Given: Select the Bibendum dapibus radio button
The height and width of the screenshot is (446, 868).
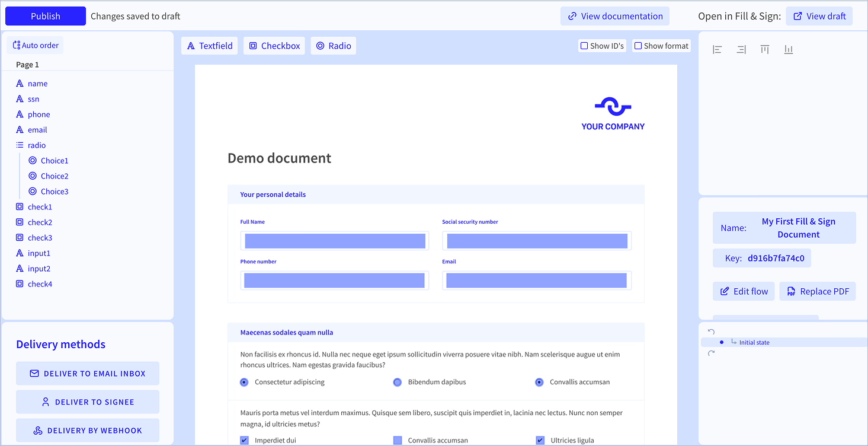Looking at the screenshot, I should click(398, 383).
